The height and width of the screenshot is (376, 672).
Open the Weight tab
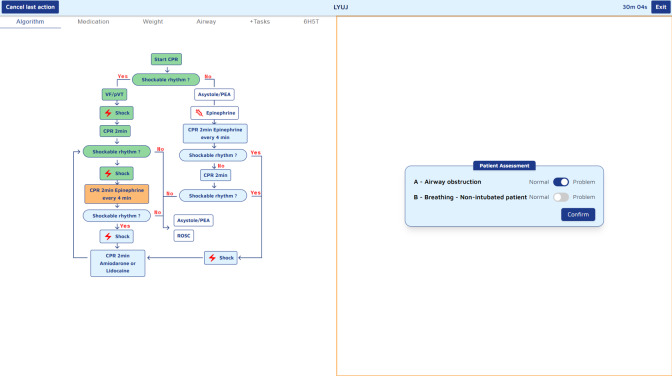click(x=153, y=21)
